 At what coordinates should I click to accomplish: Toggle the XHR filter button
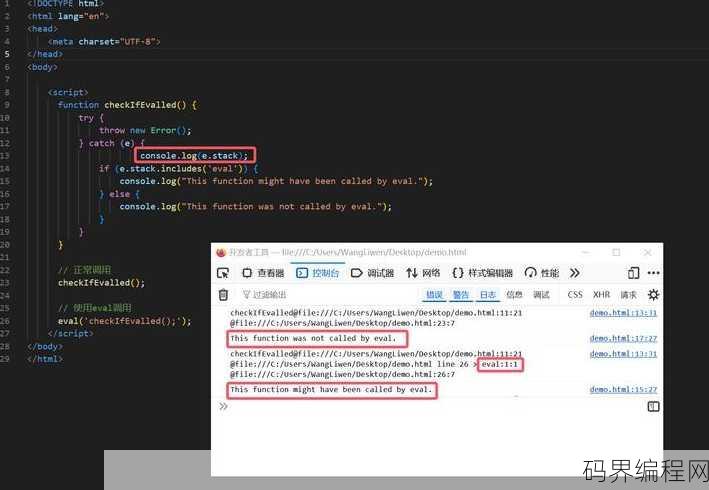click(x=601, y=295)
